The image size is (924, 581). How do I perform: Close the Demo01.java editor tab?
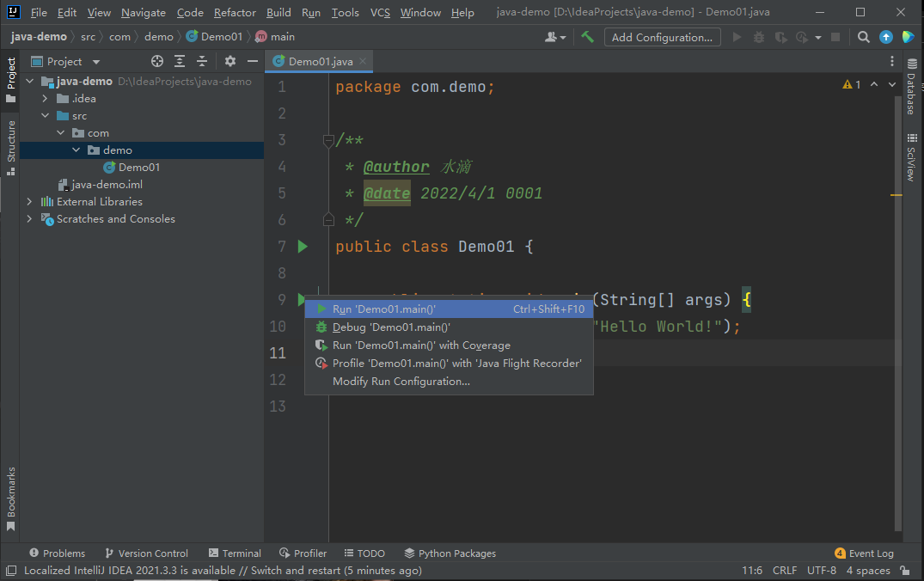363,61
